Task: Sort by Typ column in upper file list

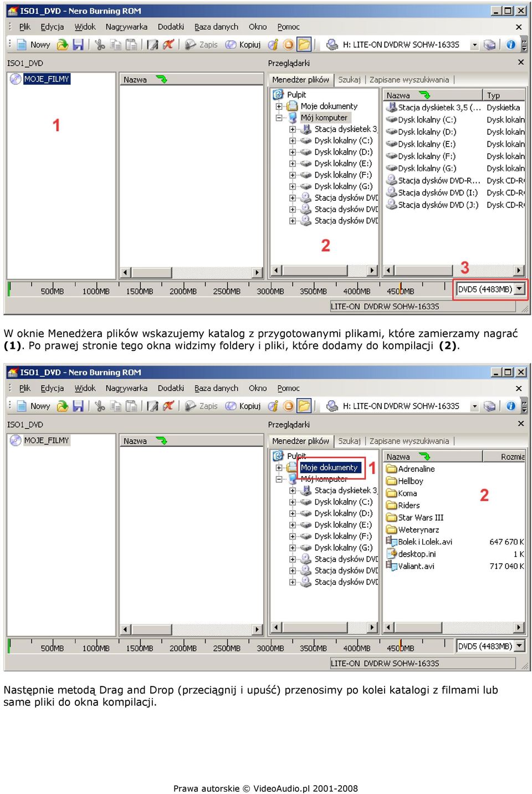Action: click(x=504, y=95)
